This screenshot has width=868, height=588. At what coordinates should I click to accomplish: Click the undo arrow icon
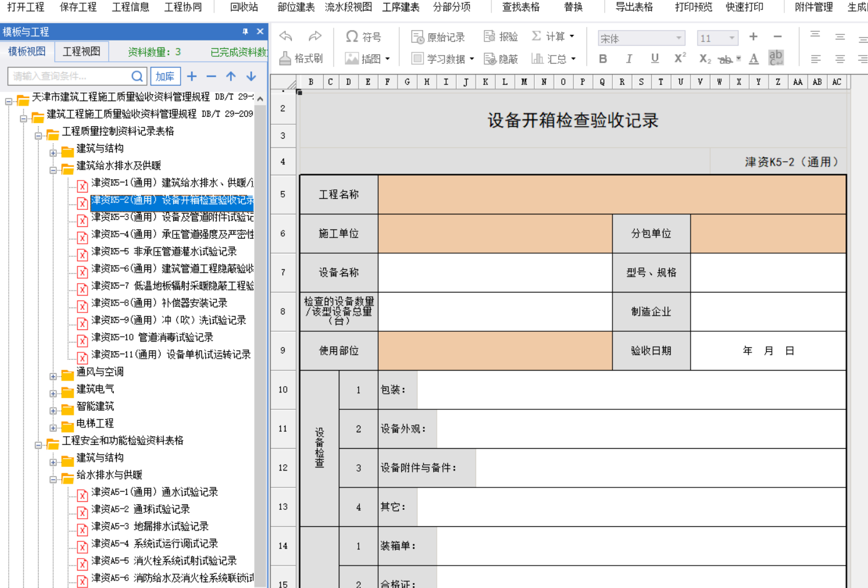286,36
